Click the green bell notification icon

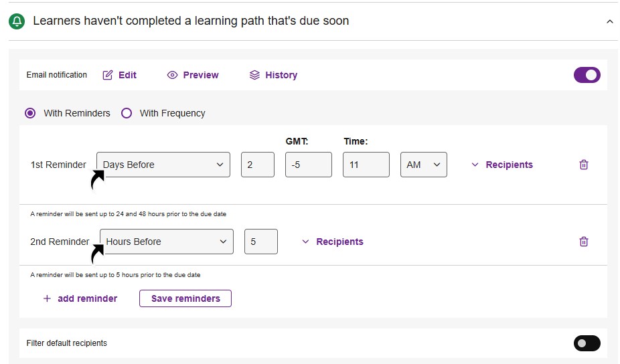pos(17,21)
